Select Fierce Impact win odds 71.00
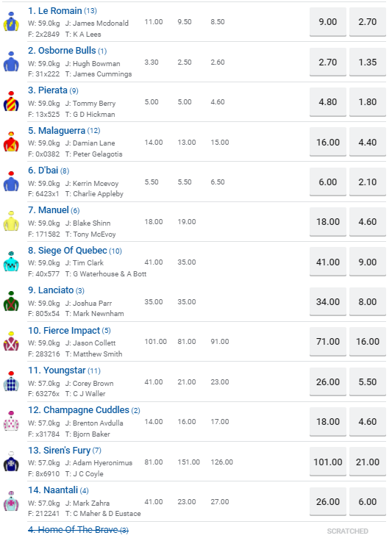 328,342
